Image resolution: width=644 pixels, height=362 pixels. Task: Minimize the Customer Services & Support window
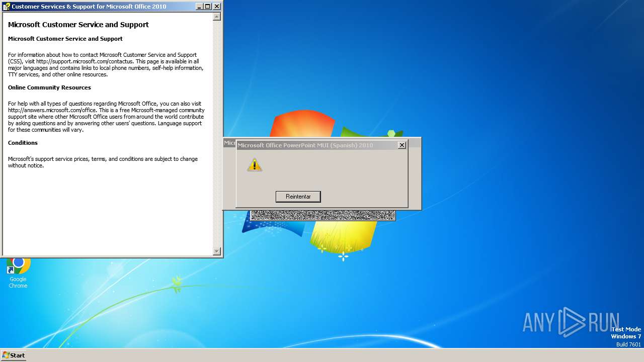pos(198,7)
